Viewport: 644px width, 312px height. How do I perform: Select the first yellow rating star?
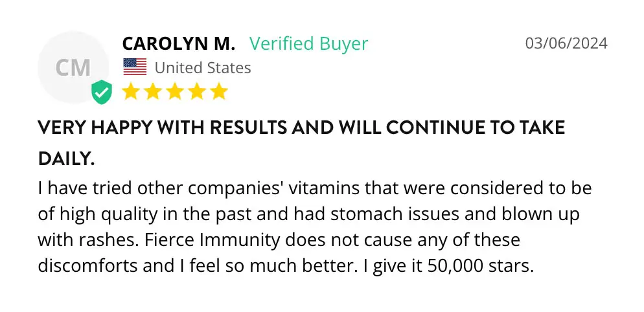pos(132,91)
